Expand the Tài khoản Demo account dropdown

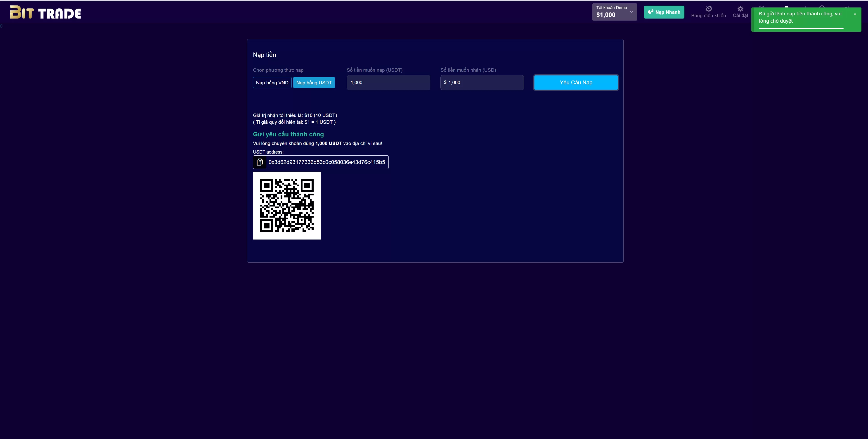tap(614, 12)
